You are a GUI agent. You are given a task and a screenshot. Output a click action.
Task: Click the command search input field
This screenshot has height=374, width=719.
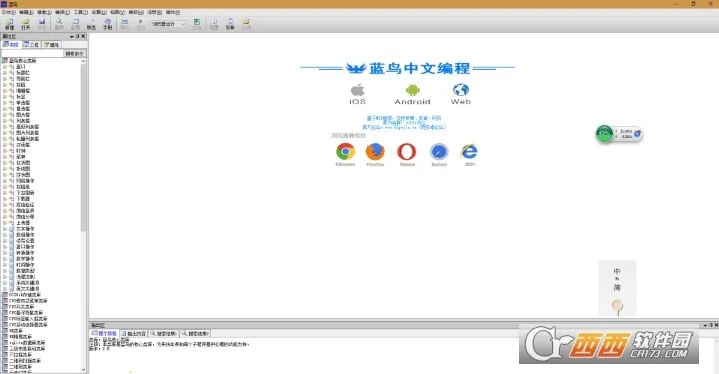click(32, 54)
